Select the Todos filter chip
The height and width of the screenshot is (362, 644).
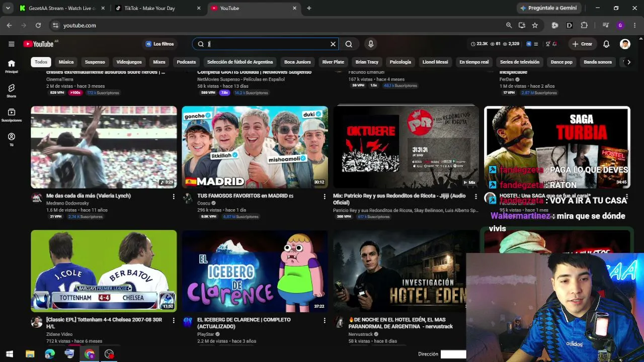pyautogui.click(x=41, y=62)
